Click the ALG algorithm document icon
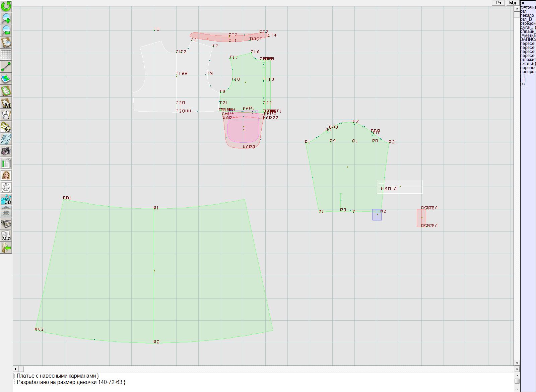Image resolution: width=536 pixels, height=392 pixels. pos(6,236)
